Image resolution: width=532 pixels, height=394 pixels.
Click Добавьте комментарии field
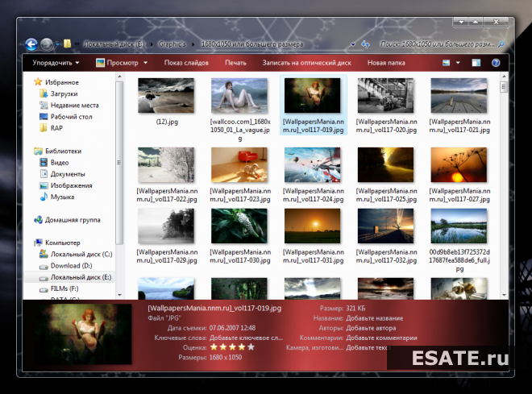(x=381, y=338)
